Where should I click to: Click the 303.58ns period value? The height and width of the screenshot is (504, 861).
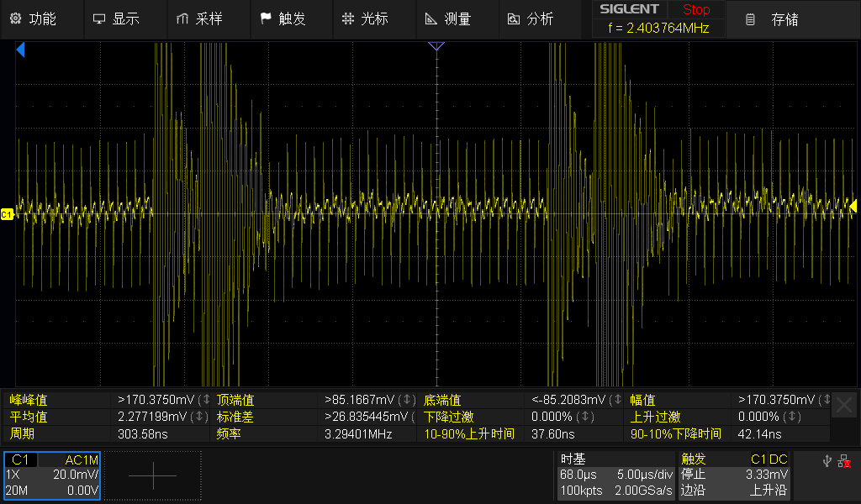[143, 433]
